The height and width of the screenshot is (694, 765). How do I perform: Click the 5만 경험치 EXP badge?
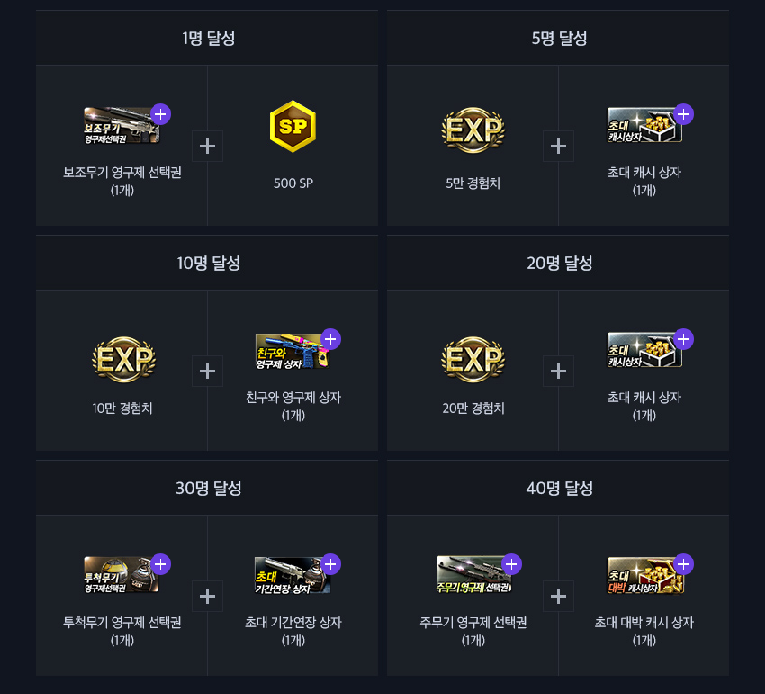[x=473, y=130]
